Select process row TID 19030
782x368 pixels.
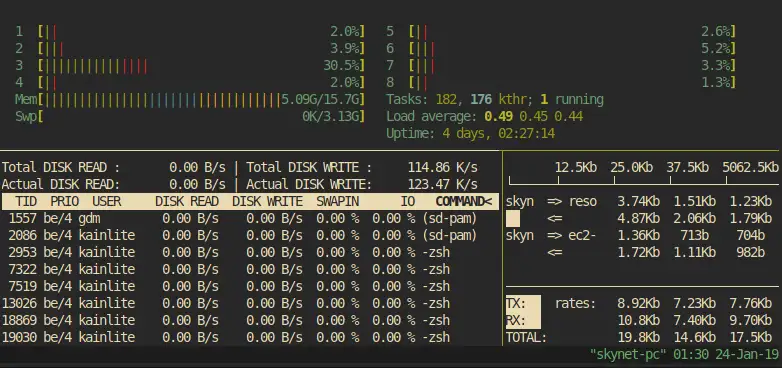coord(249,337)
